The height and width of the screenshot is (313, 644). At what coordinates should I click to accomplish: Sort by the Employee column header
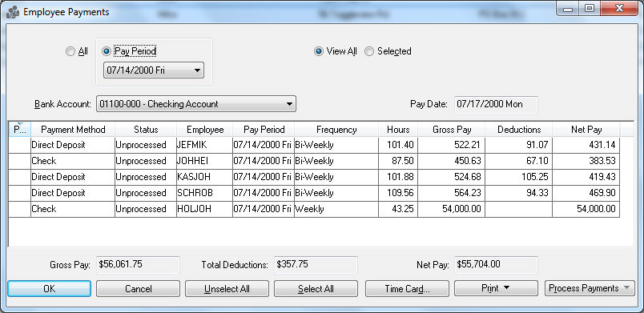[x=205, y=130]
